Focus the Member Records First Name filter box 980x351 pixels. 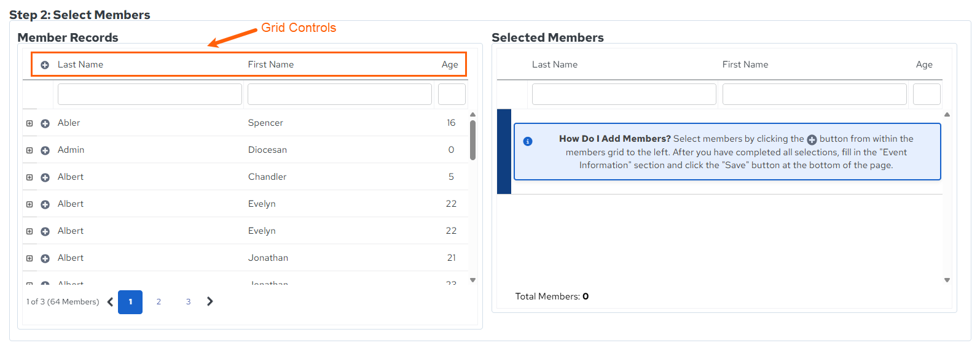click(340, 94)
